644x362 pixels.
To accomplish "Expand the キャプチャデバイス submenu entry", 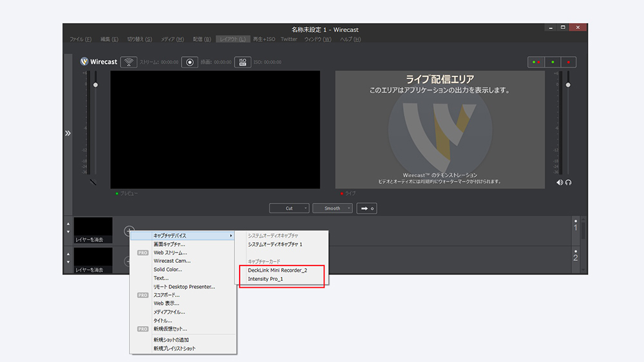I will [183, 236].
